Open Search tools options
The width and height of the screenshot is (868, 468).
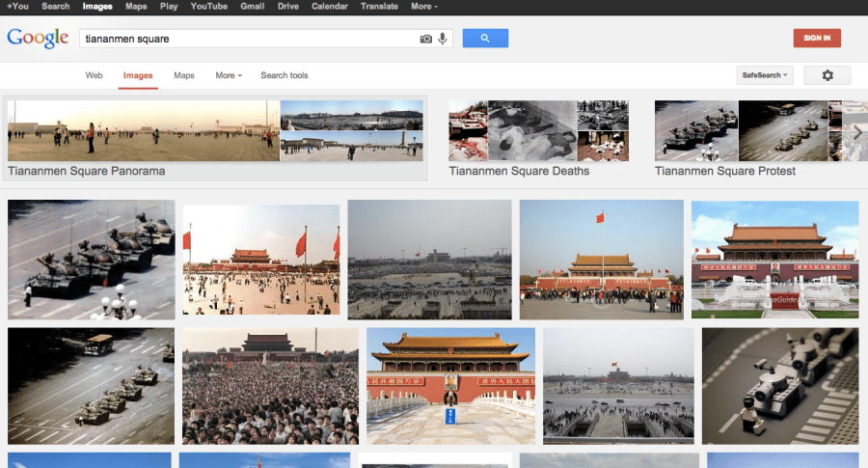pos(285,75)
